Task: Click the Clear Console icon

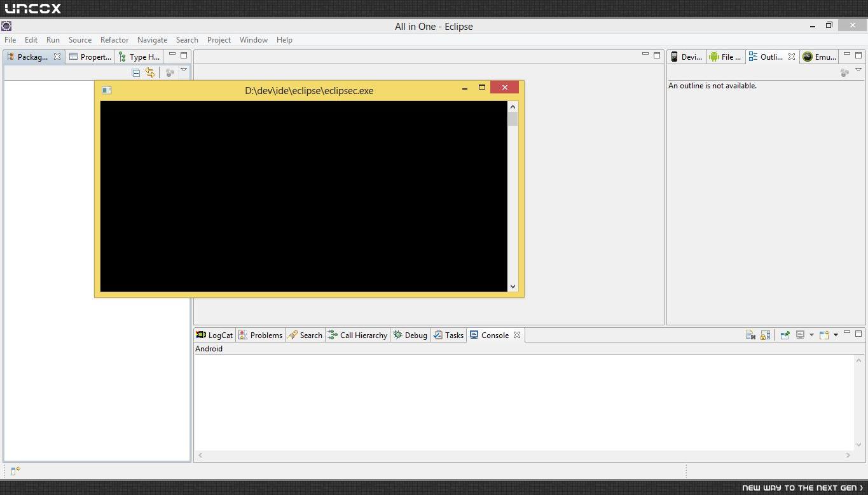Action: pyautogui.click(x=750, y=335)
